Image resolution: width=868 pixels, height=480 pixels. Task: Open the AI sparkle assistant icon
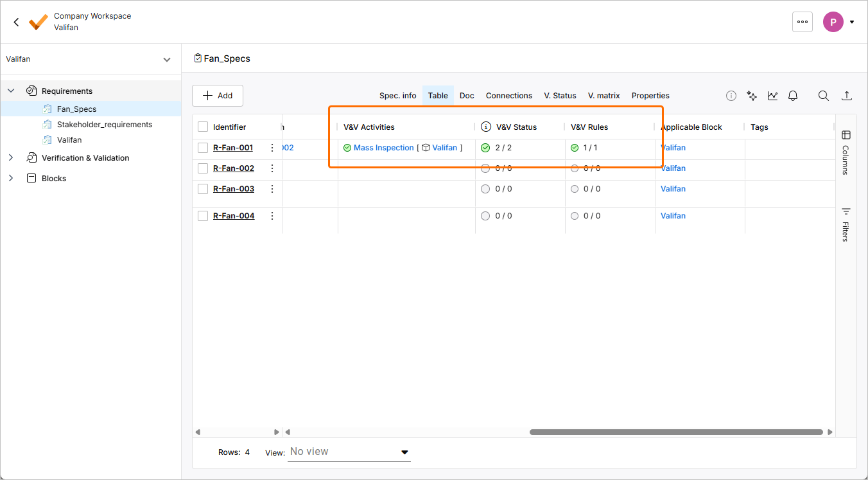pos(752,96)
